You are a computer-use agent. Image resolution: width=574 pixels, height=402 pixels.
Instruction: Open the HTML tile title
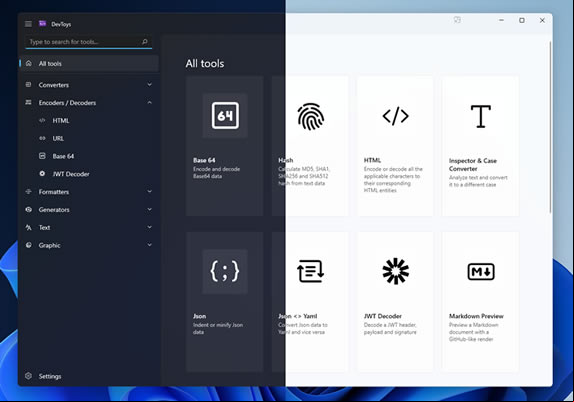[x=372, y=160]
